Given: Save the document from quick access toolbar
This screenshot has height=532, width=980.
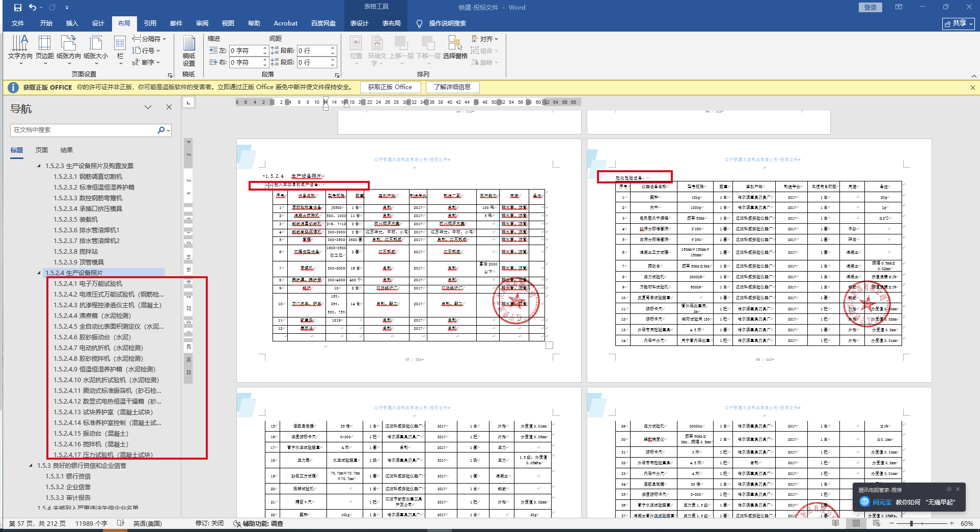Looking at the screenshot, I should click(x=18, y=8).
